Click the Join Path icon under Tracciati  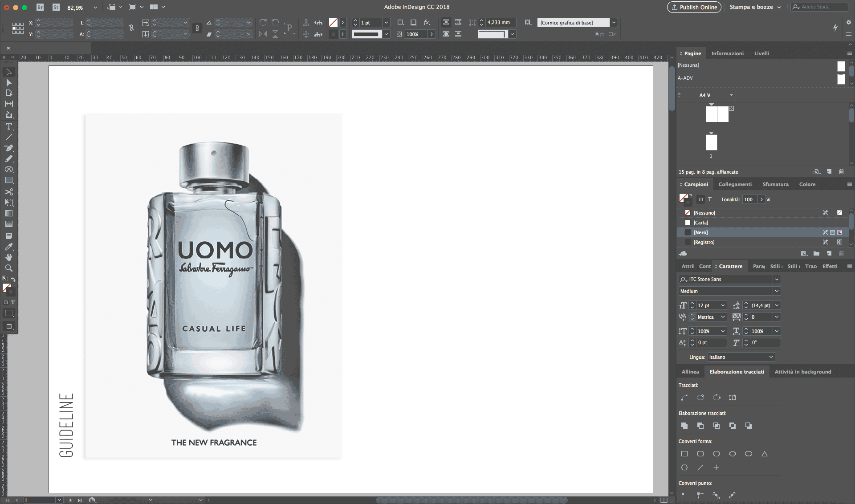(684, 398)
